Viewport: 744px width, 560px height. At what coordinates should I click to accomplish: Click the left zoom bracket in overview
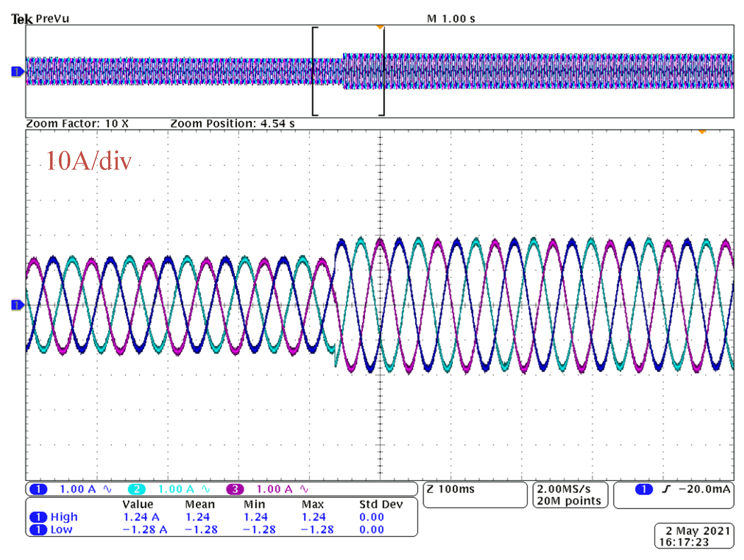pos(315,71)
